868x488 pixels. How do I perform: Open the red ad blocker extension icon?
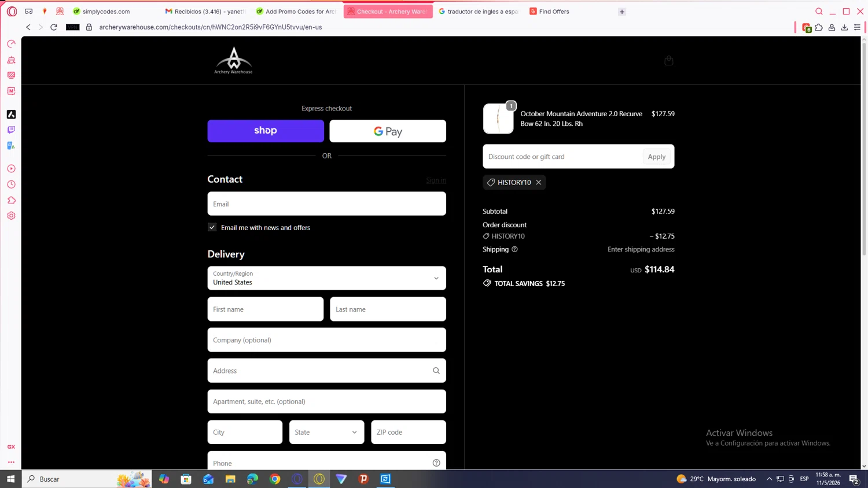(x=806, y=27)
